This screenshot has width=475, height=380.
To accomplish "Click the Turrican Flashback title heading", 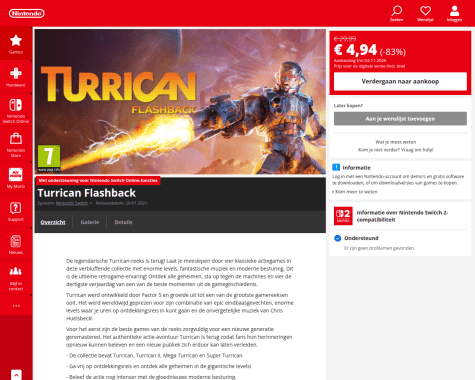I will (87, 193).
